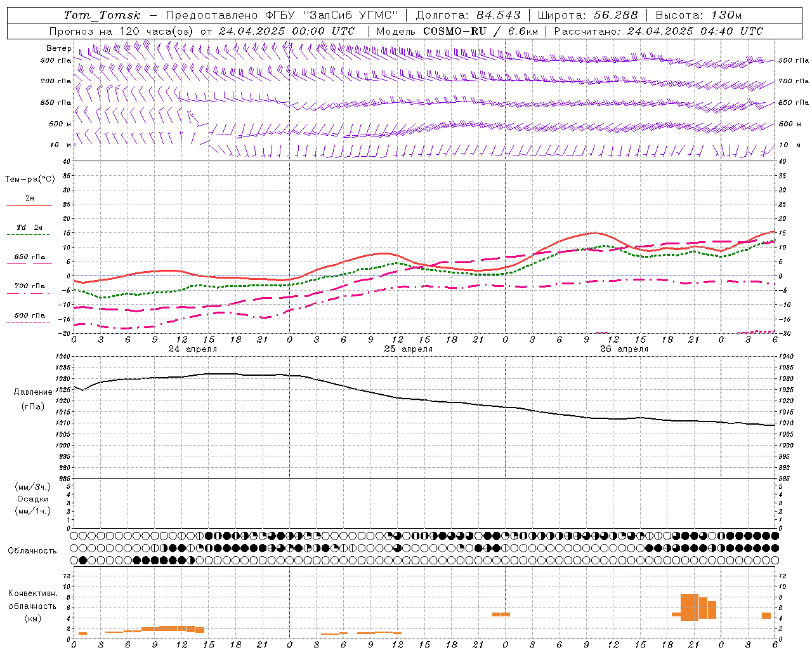Click the '(мм/1ч.)' precipitation unit label
The image size is (812, 650).
pyautogui.click(x=33, y=512)
